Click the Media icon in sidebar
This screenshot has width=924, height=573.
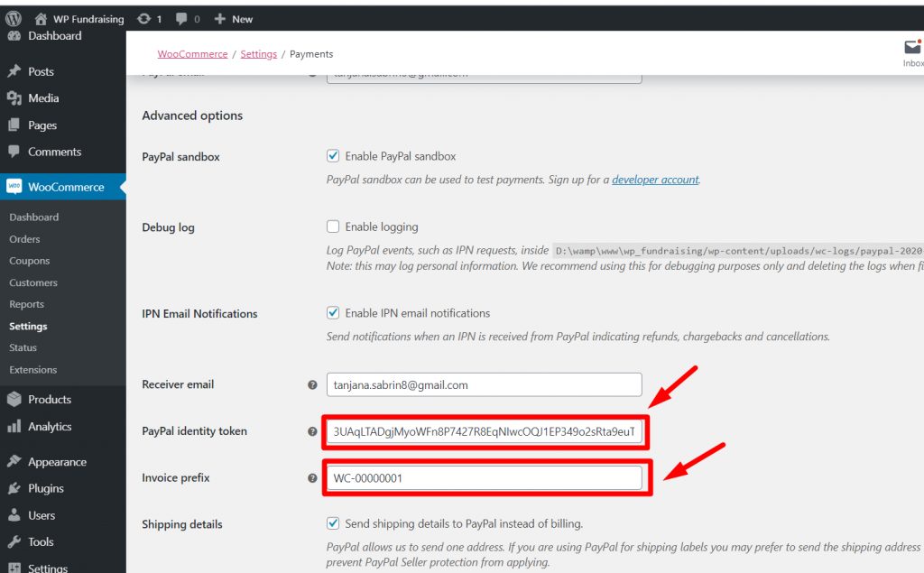14,97
